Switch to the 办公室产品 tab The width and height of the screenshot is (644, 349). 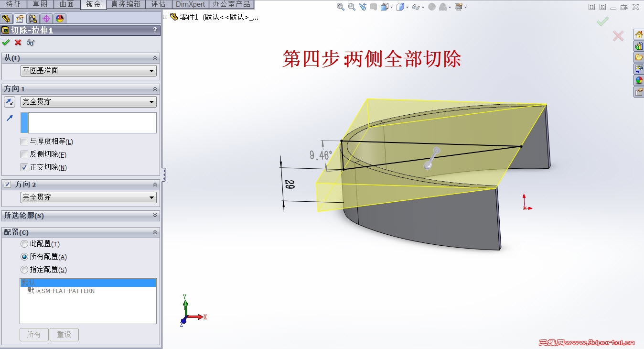pyautogui.click(x=232, y=4)
